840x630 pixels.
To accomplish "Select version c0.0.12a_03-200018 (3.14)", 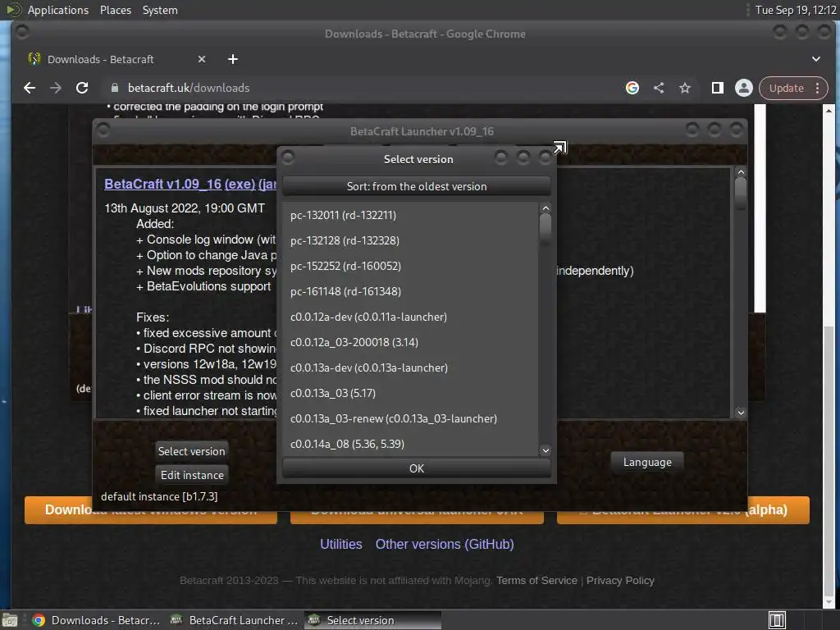I will tap(410, 342).
